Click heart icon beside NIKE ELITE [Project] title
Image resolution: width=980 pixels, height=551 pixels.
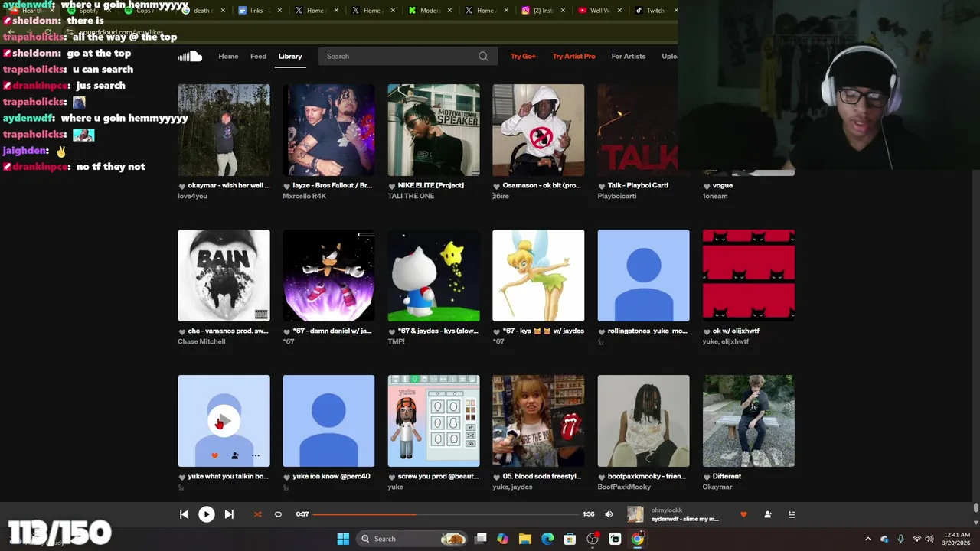(x=392, y=186)
